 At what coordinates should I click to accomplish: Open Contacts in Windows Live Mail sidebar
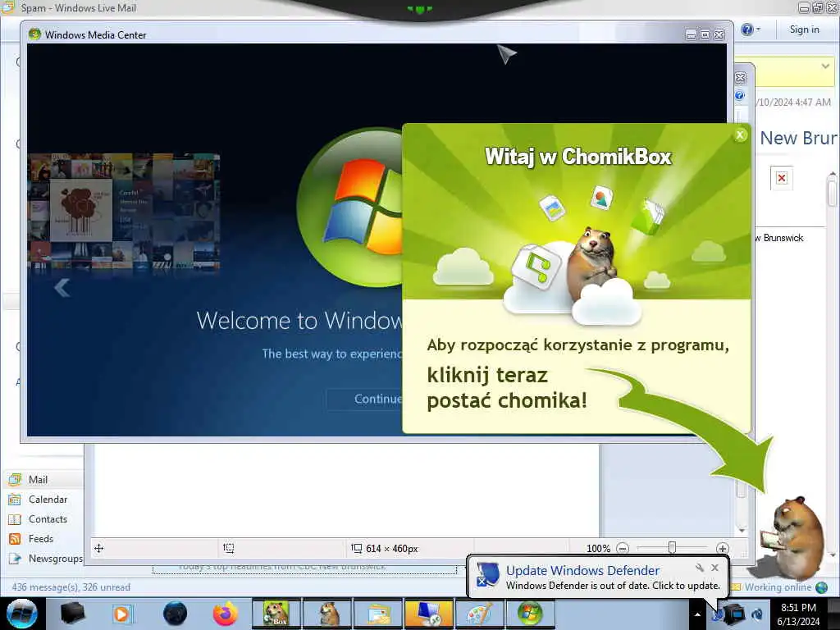click(48, 519)
